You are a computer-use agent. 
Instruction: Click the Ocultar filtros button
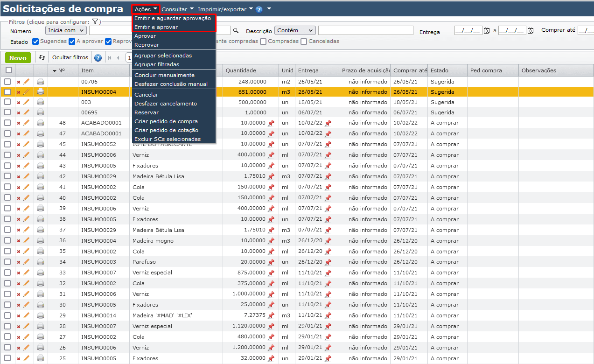[x=70, y=57]
